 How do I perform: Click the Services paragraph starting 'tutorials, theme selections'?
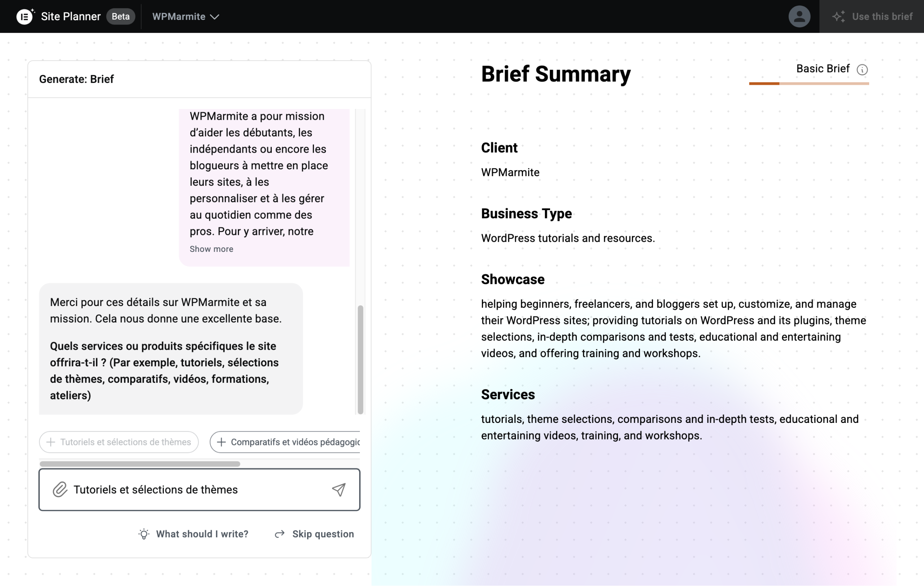pyautogui.click(x=670, y=428)
